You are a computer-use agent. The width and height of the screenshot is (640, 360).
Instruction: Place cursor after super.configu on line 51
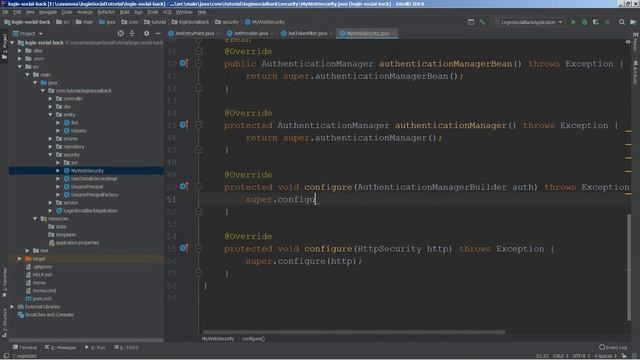(316, 199)
